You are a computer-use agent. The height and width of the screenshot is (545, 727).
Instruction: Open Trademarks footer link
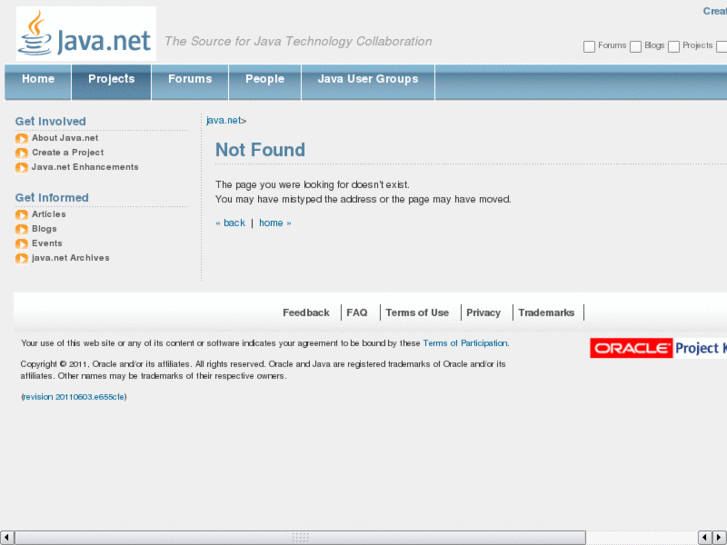546,313
